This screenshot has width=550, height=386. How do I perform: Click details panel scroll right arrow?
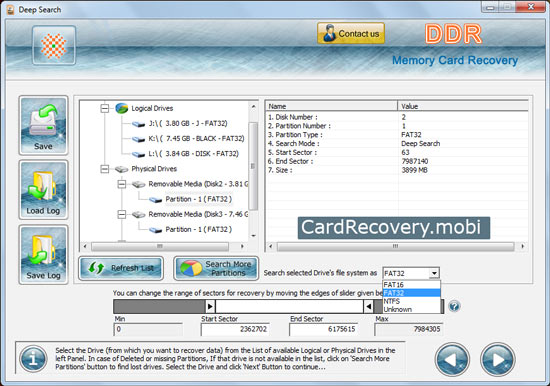click(522, 246)
